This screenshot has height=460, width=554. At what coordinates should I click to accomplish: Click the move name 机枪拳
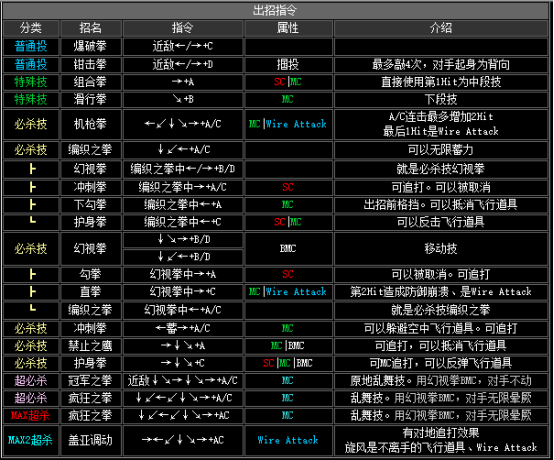click(x=90, y=124)
